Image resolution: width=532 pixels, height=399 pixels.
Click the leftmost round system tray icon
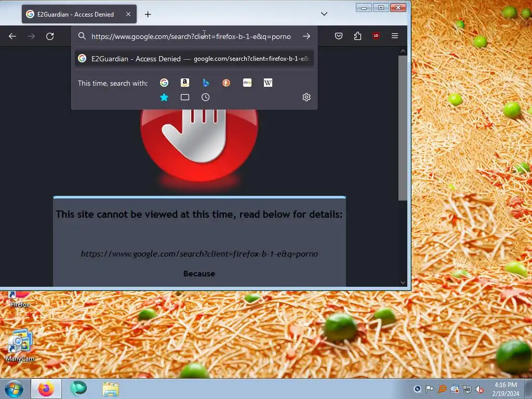coord(417,389)
